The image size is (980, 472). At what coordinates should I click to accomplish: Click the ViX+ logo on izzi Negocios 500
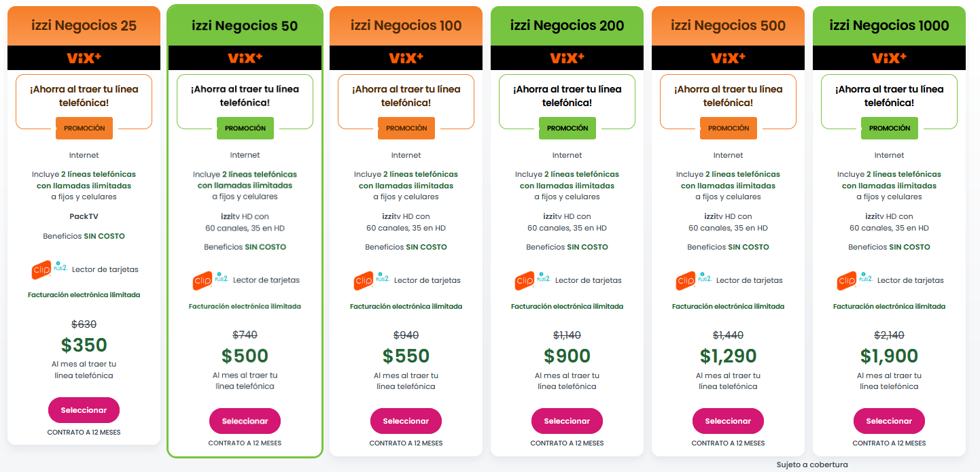coord(728,58)
